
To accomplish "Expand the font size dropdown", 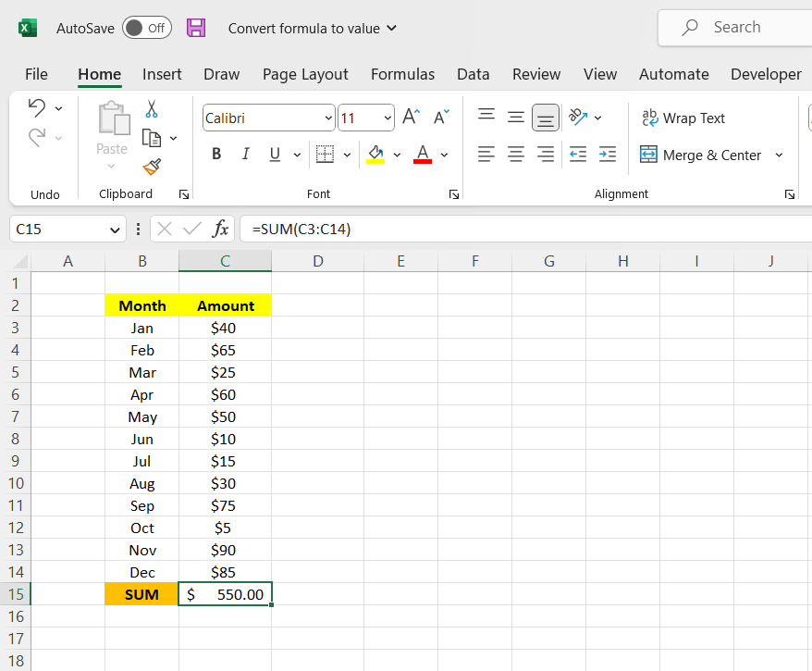I will point(386,118).
